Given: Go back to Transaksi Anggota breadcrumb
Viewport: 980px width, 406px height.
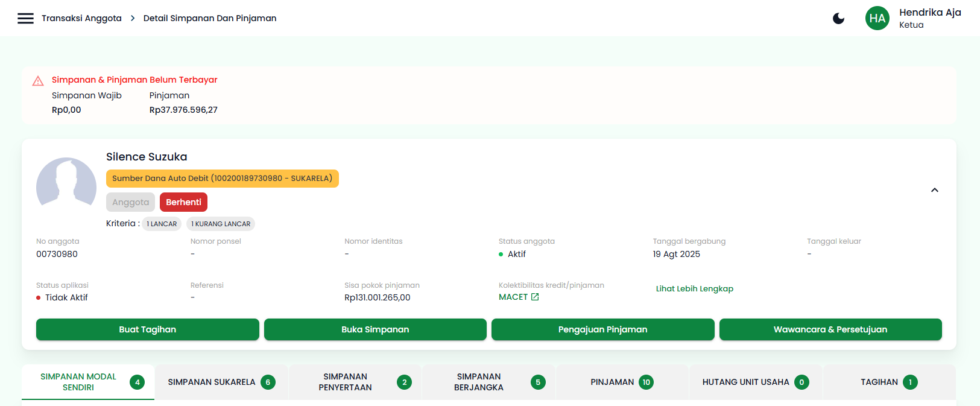Looking at the screenshot, I should [x=81, y=18].
